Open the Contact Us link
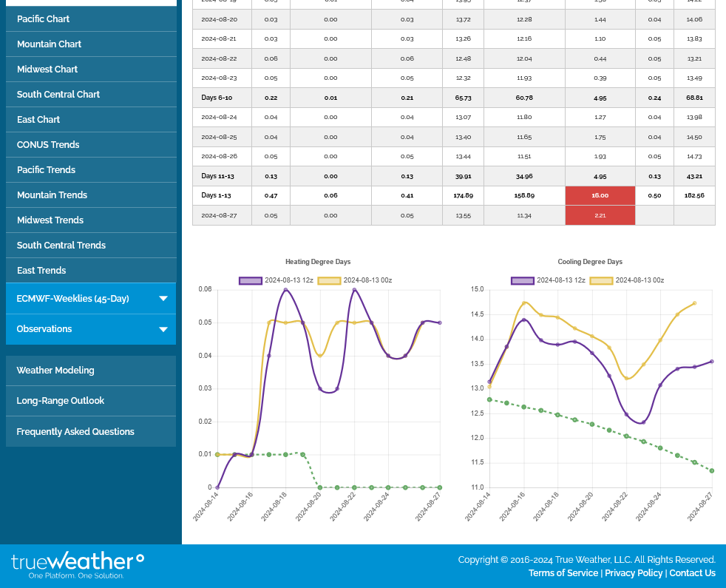The image size is (726, 588). tap(692, 572)
